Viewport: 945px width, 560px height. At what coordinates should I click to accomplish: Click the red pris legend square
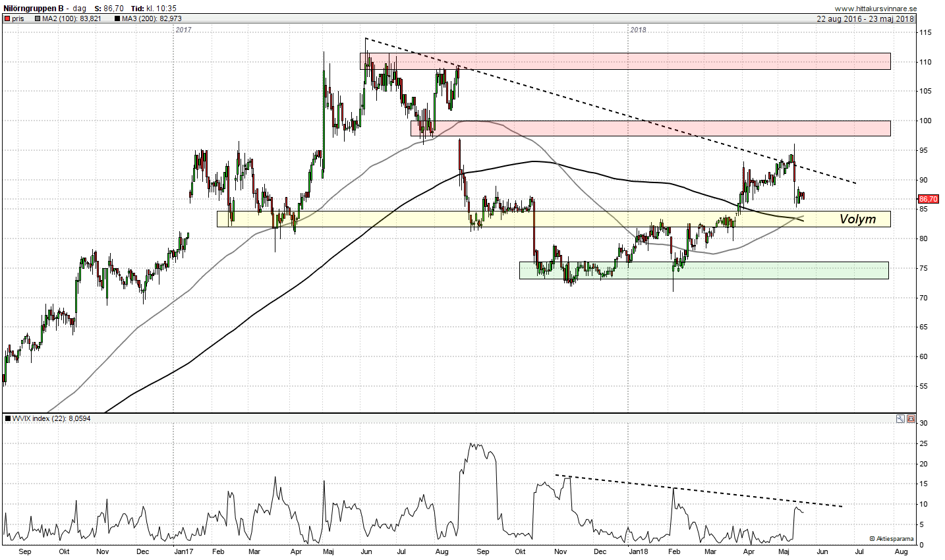[7, 19]
